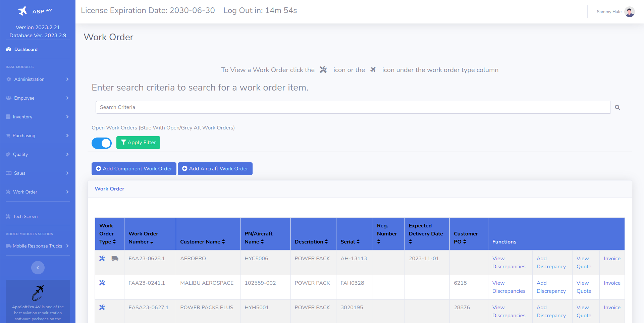
Task: Sort table by Customer Name
Action: [202, 242]
